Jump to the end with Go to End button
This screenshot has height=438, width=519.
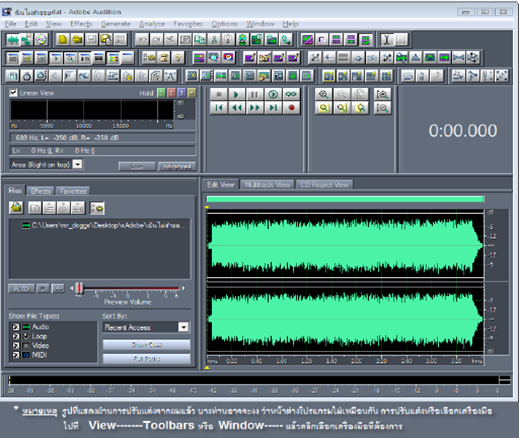(273, 108)
